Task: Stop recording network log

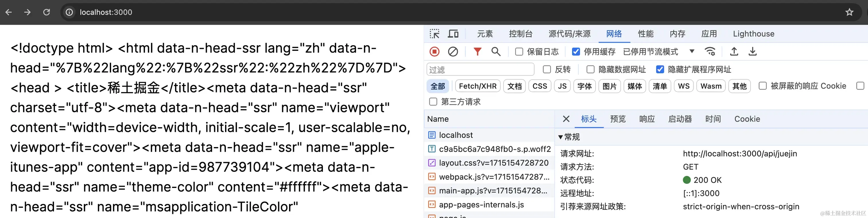Action: pyautogui.click(x=434, y=51)
